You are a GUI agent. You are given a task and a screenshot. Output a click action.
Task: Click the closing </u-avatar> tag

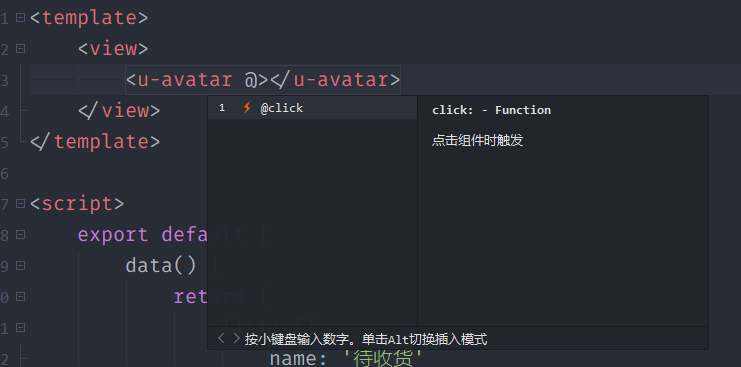tap(335, 80)
